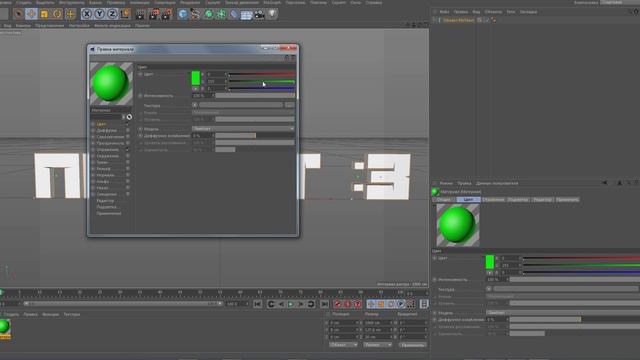This screenshot has width=640, height=360.
Task: Open green color swatch in material editor
Action: point(196,78)
